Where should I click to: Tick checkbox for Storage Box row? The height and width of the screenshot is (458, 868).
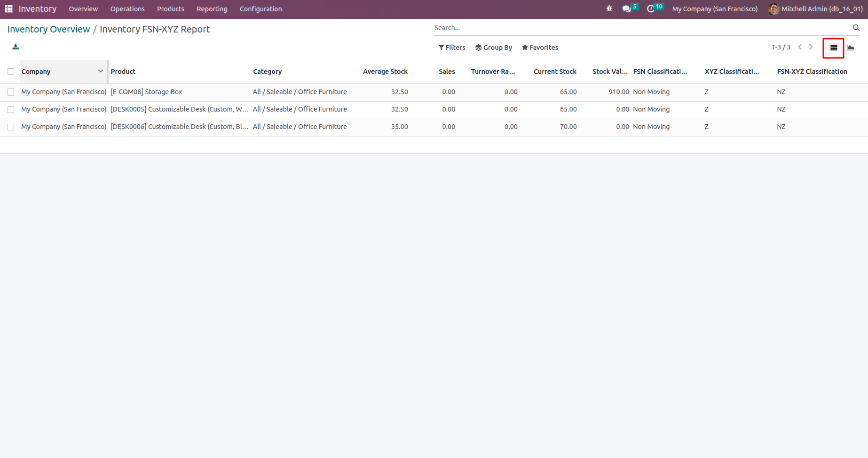pyautogui.click(x=11, y=92)
